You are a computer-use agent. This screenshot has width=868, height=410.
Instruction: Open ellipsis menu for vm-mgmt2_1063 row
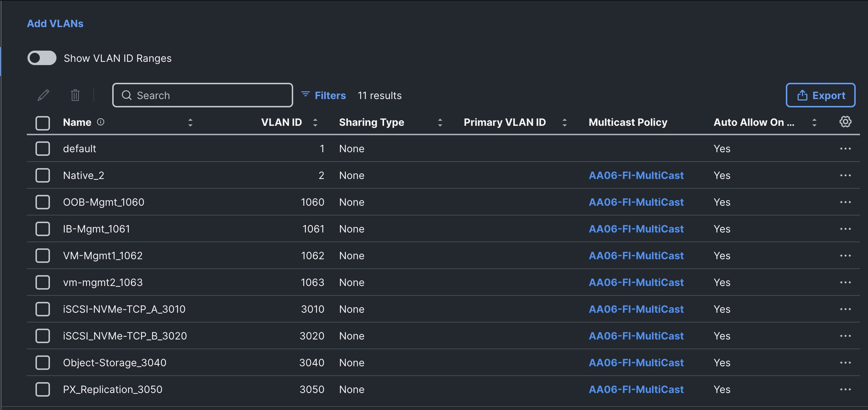845,282
